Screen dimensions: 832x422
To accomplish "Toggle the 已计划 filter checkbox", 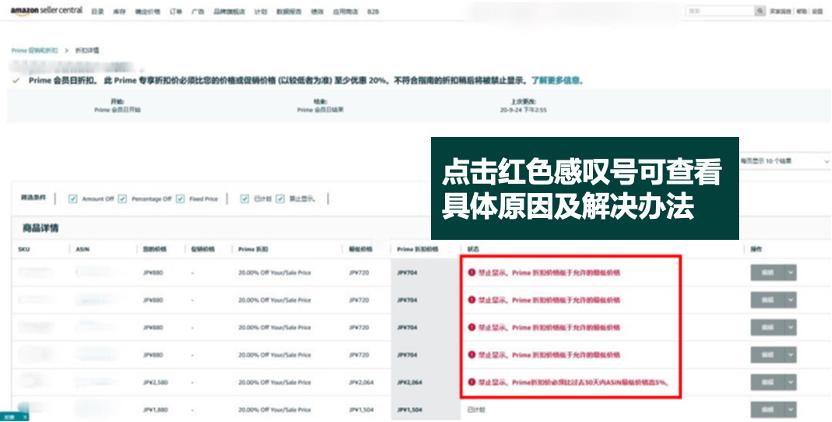I will point(245,198).
